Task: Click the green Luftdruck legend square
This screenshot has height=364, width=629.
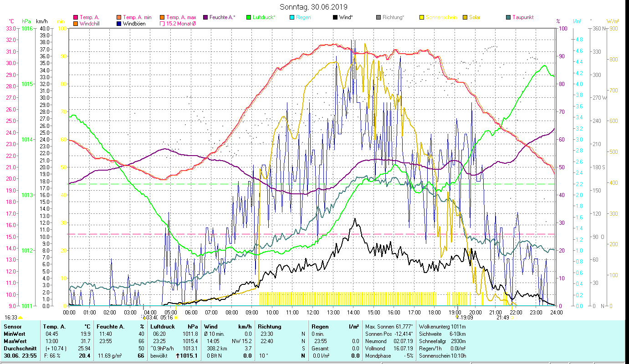Action: 249,17
